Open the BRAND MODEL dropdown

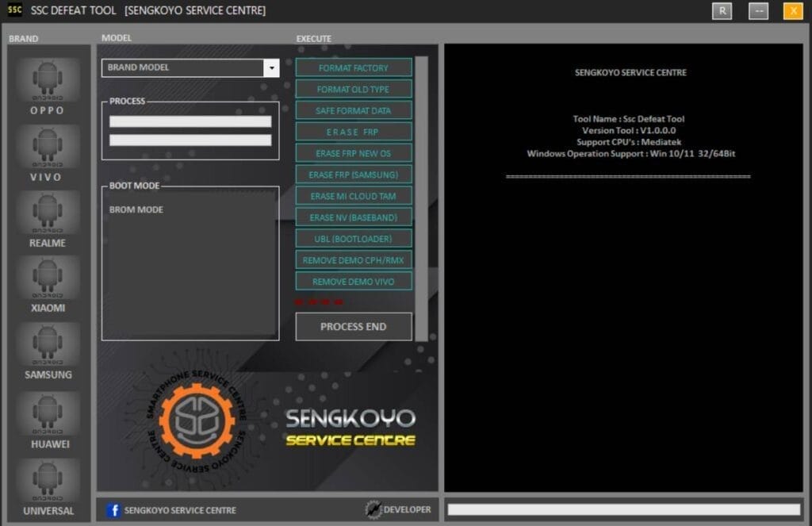pyautogui.click(x=271, y=67)
